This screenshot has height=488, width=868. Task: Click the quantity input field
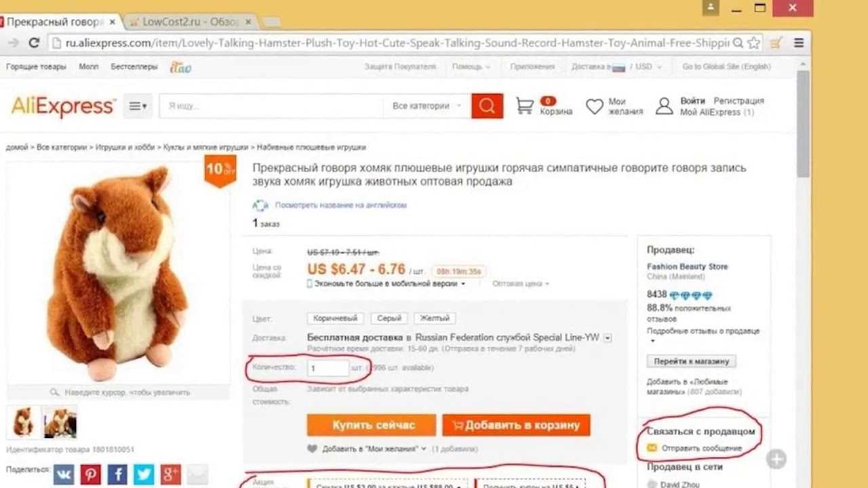click(x=328, y=368)
